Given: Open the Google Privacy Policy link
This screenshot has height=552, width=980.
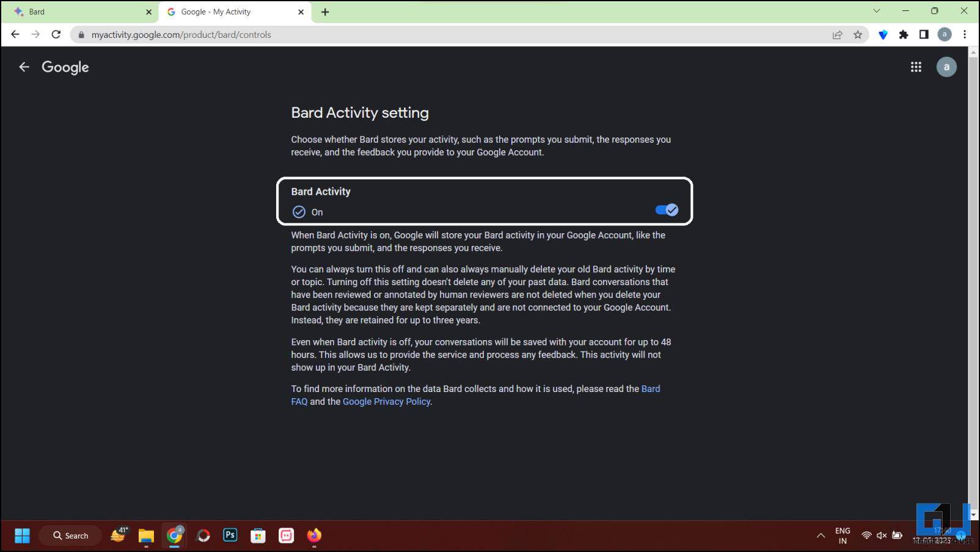Looking at the screenshot, I should pyautogui.click(x=386, y=402).
